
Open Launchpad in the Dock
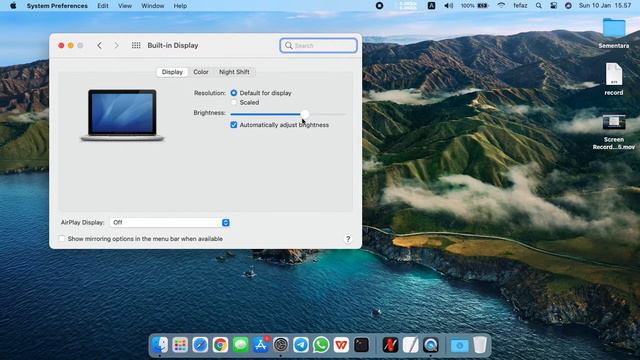coord(180,345)
